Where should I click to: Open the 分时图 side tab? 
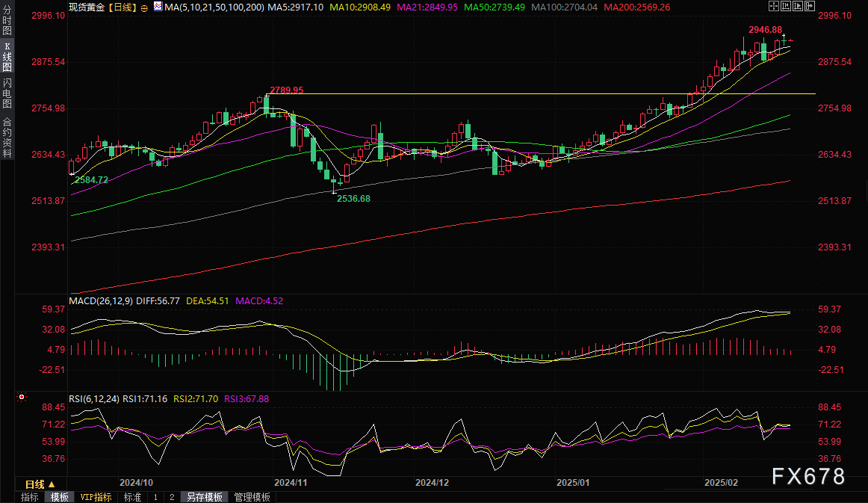point(7,19)
